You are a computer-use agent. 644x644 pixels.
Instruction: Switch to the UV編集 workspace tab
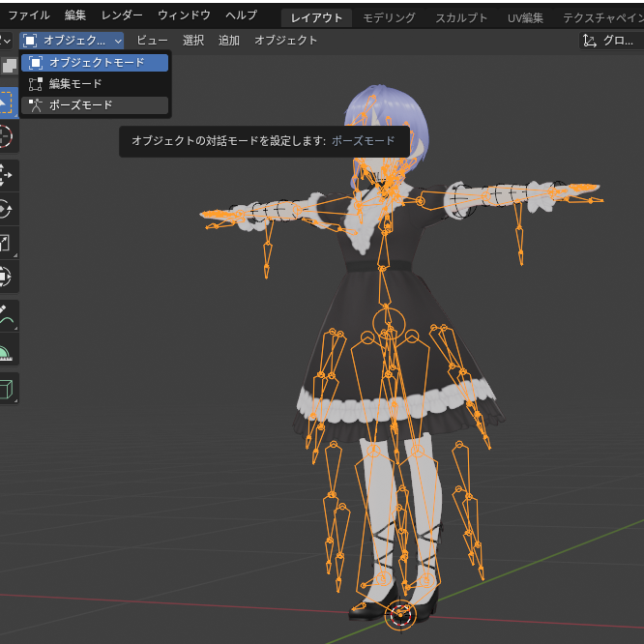(525, 18)
